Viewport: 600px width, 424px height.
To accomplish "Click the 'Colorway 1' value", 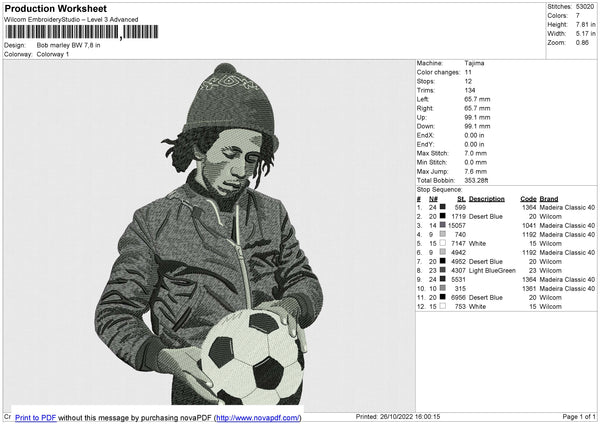I will (53, 54).
